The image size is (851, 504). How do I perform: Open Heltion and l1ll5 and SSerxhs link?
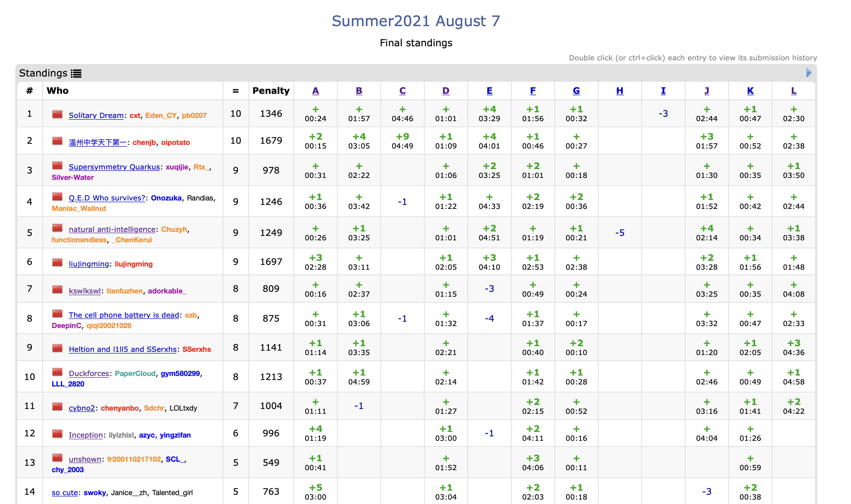pos(122,349)
